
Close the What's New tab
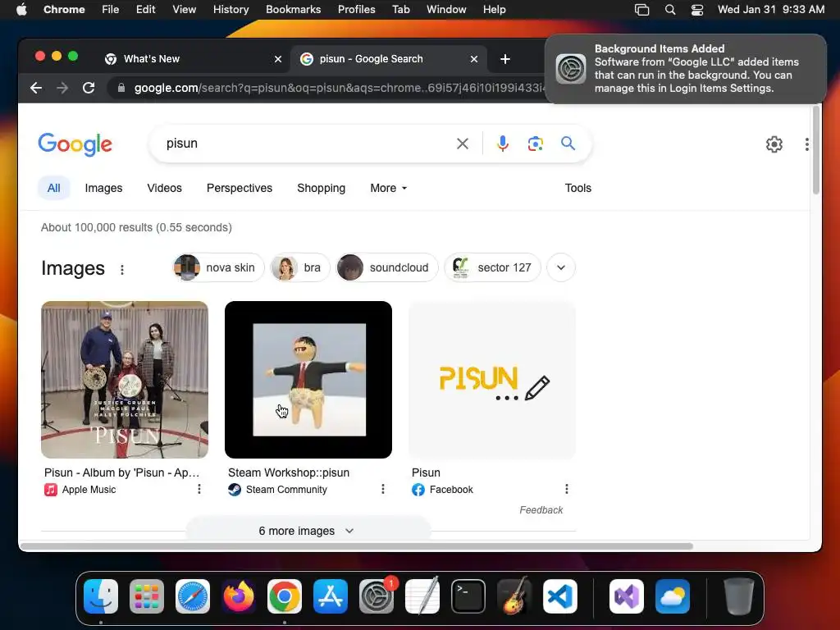(278, 59)
